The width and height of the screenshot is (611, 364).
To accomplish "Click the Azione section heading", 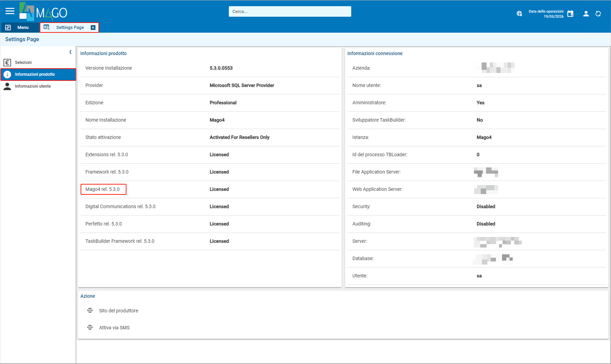I will tap(88, 296).
